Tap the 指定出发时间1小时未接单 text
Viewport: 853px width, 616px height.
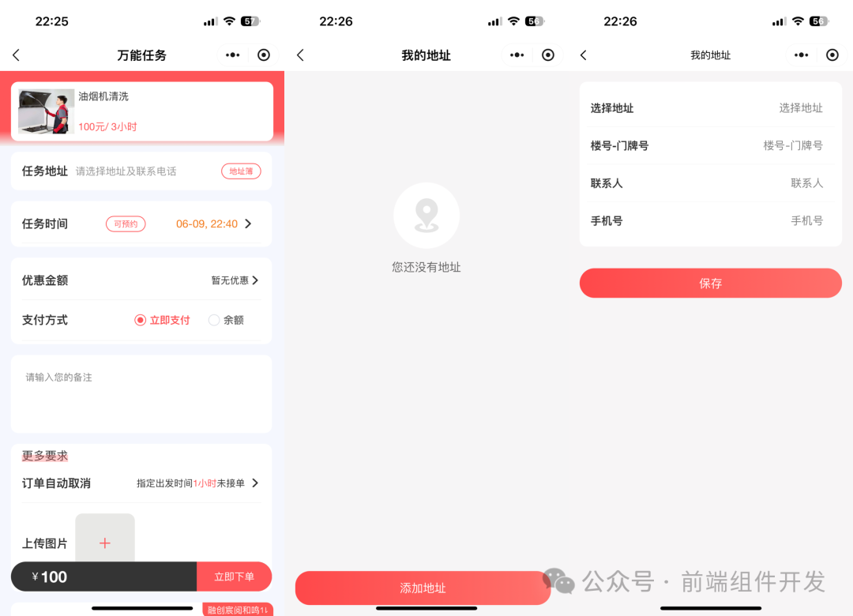190,483
